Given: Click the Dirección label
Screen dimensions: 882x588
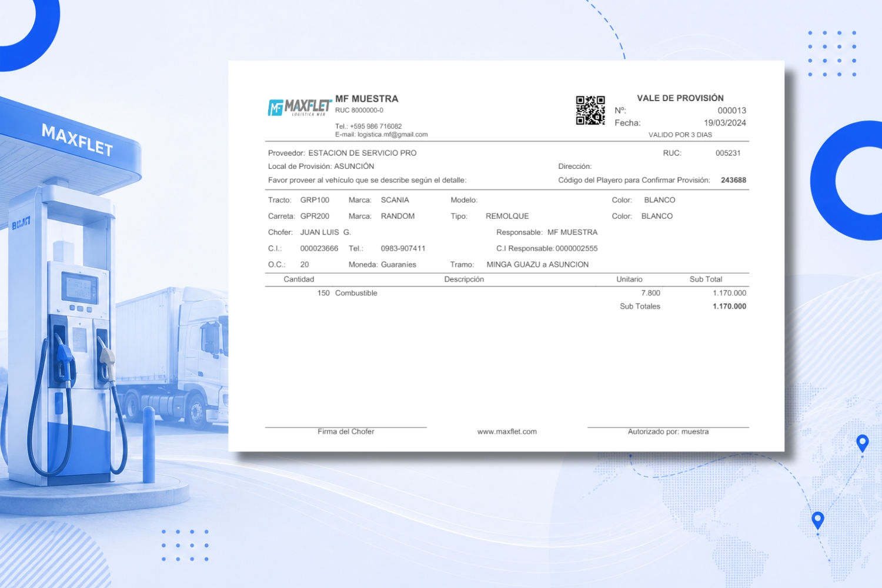Looking at the screenshot, I should click(575, 166).
